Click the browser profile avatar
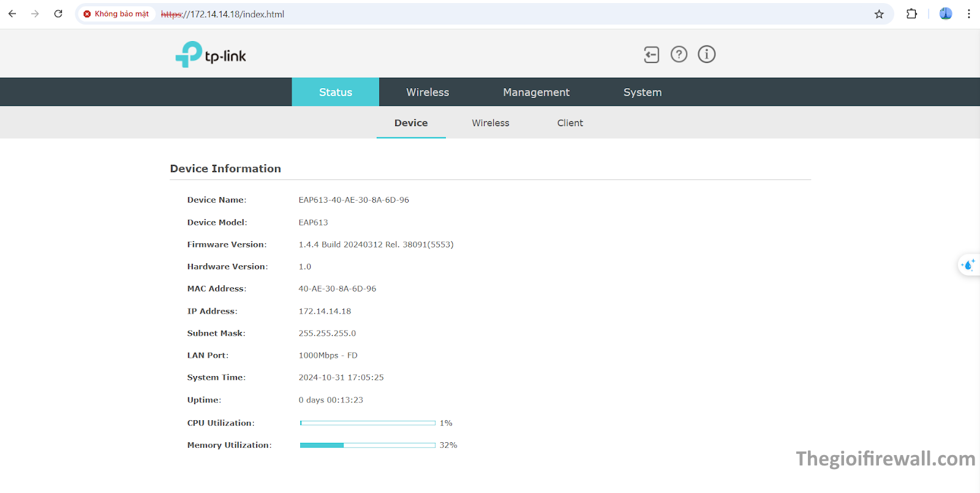The height and width of the screenshot is (493, 980). (945, 14)
